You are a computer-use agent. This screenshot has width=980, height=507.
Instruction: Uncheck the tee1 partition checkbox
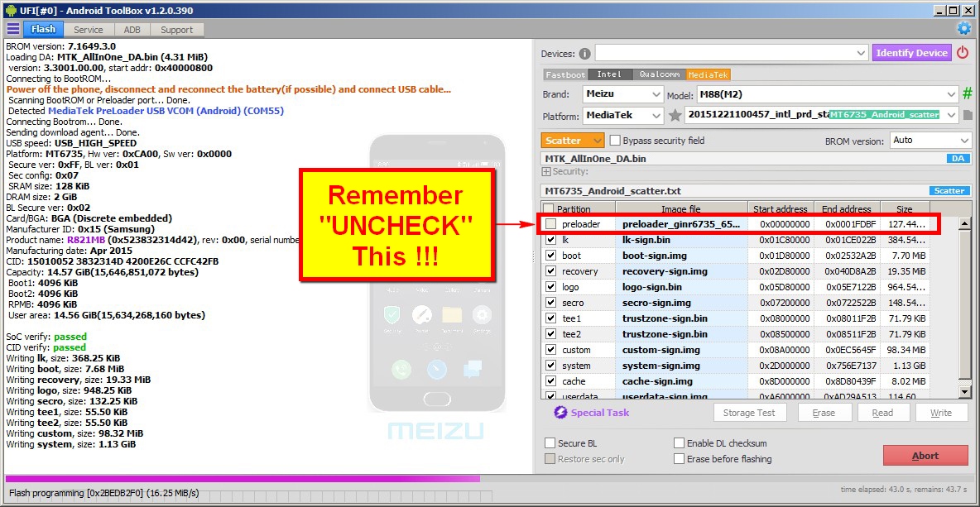pos(550,318)
